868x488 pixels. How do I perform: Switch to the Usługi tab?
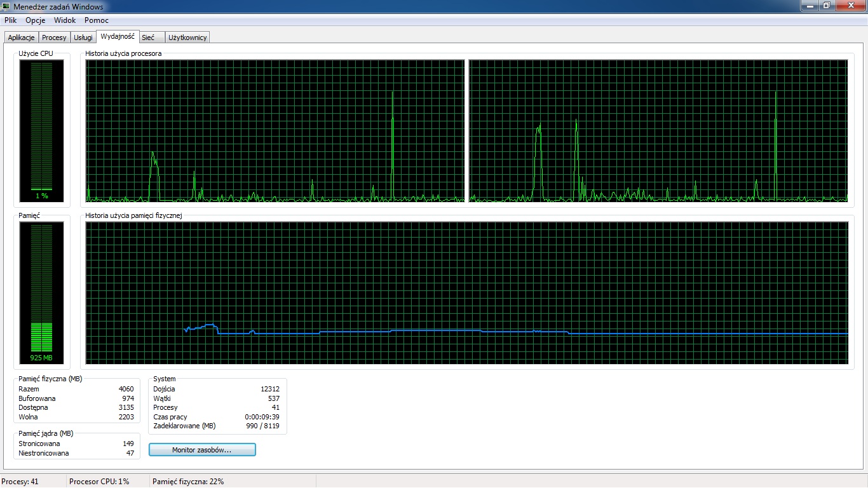pyautogui.click(x=83, y=37)
